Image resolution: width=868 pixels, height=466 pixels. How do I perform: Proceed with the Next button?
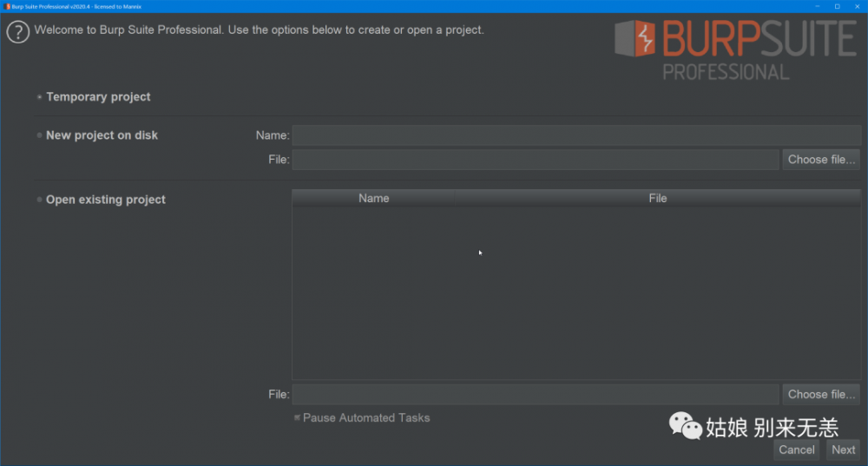[x=843, y=450]
